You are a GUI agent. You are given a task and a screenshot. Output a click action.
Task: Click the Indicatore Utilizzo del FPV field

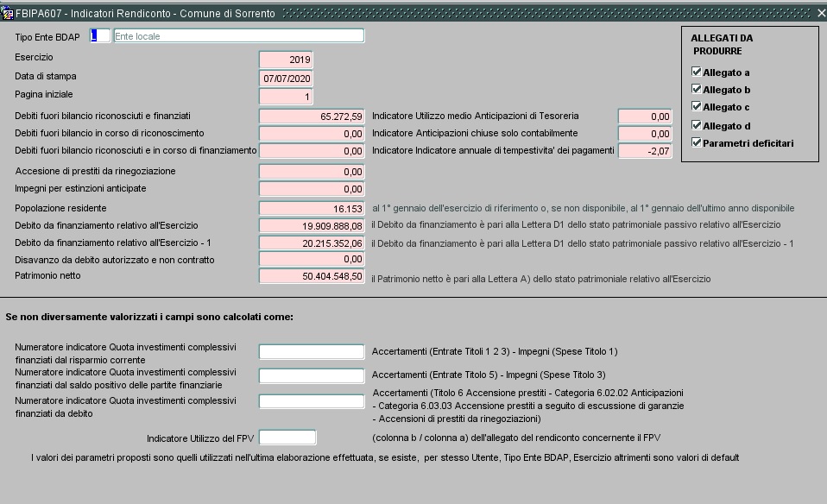[x=287, y=438]
